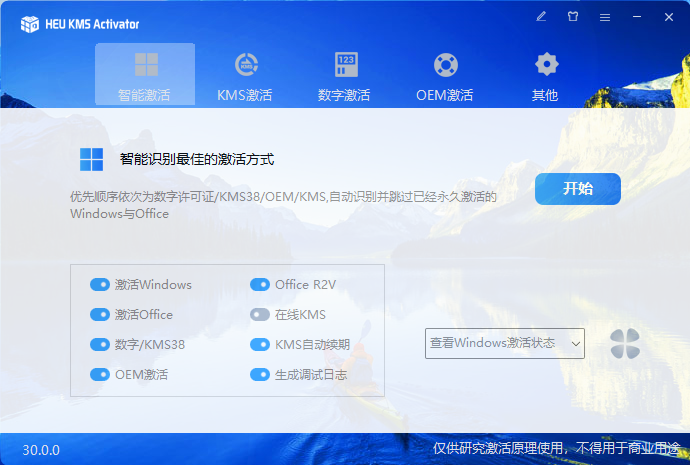Click the four-leaf clover icon

coord(625,344)
